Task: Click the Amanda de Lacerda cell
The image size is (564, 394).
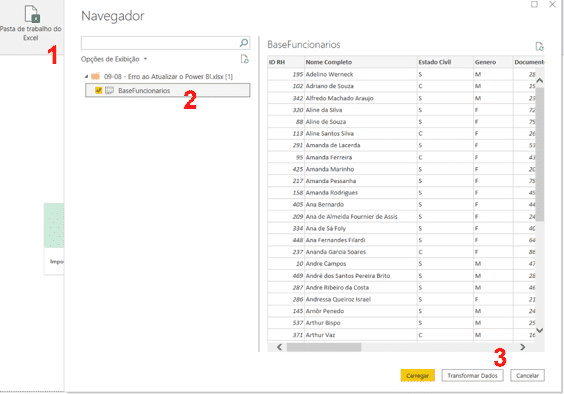Action: (361, 145)
